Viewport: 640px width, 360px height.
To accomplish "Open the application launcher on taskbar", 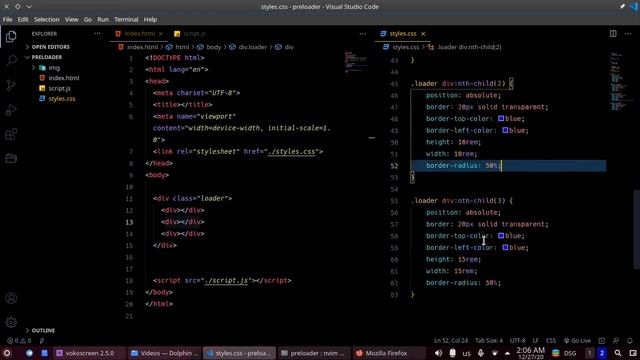I will pos(7,353).
